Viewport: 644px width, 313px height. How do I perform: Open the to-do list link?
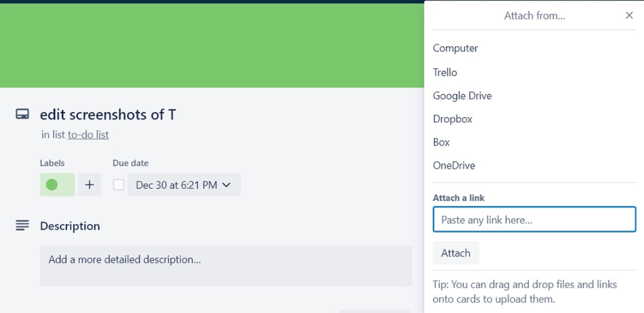click(88, 135)
